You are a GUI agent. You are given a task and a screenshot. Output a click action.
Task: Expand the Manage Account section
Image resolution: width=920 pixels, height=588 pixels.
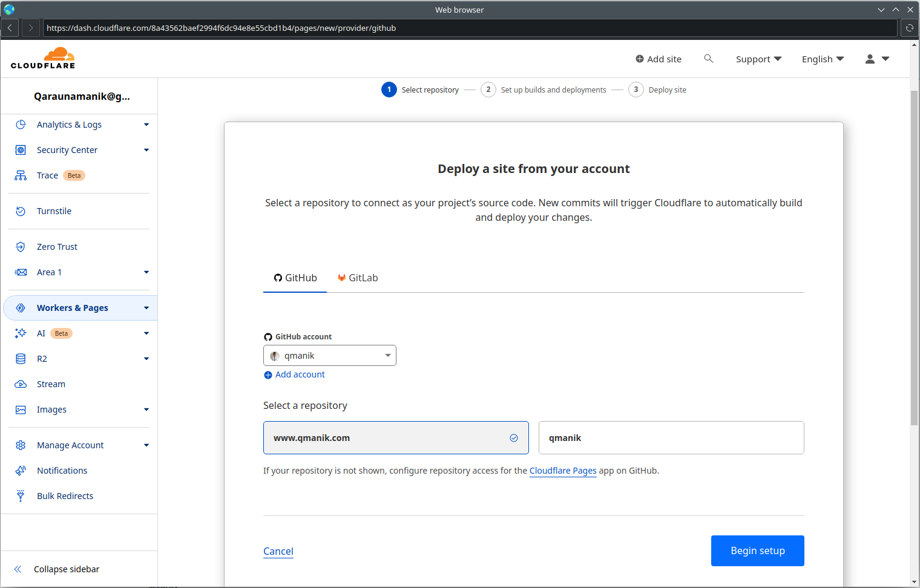pyautogui.click(x=70, y=445)
